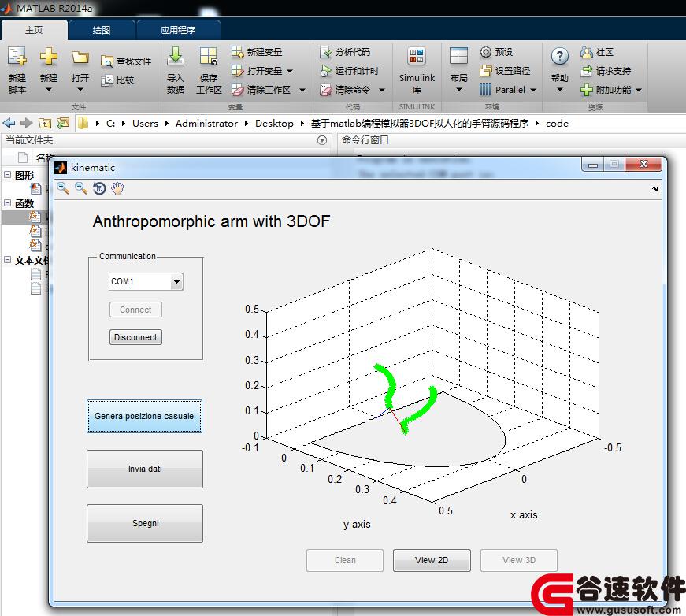Switch to the 绘图 (Plots) tab
686x616 pixels.
point(102,30)
